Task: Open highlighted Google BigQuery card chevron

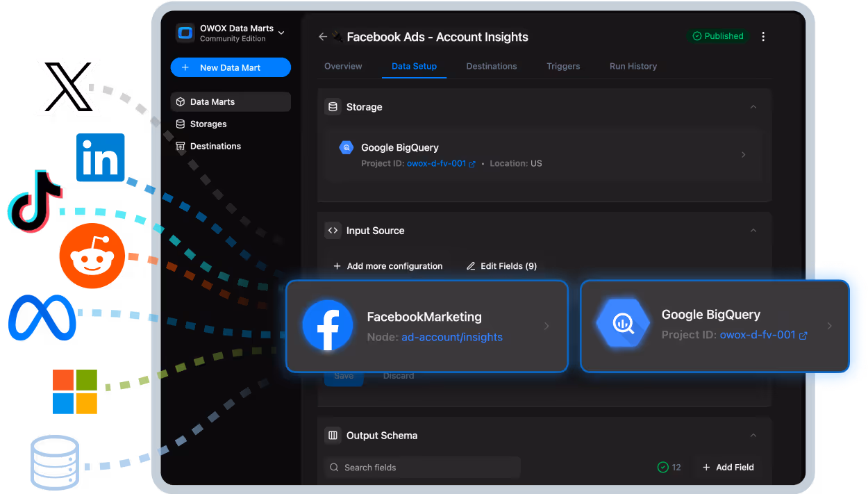Action: pos(830,325)
